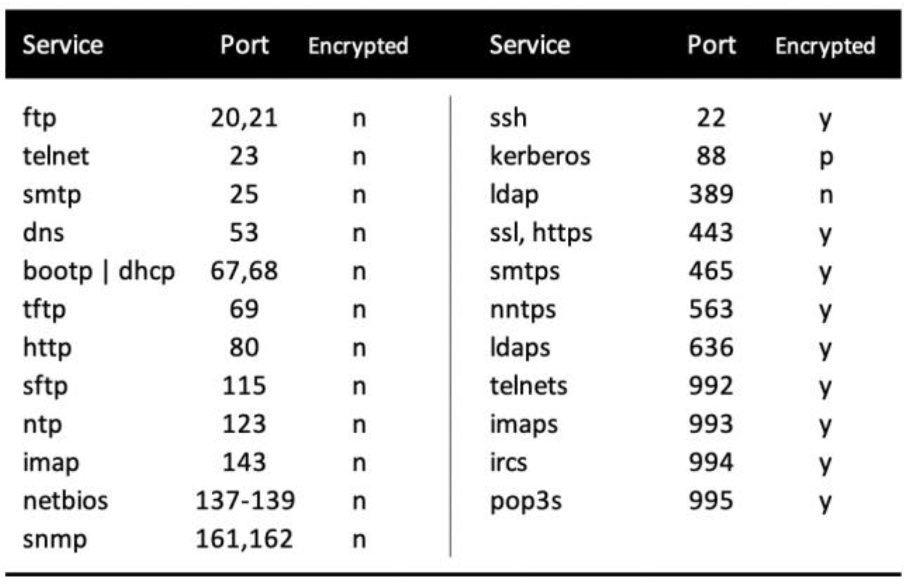Select smtps port 465
The width and height of the screenshot is (913, 588).
click(x=711, y=271)
